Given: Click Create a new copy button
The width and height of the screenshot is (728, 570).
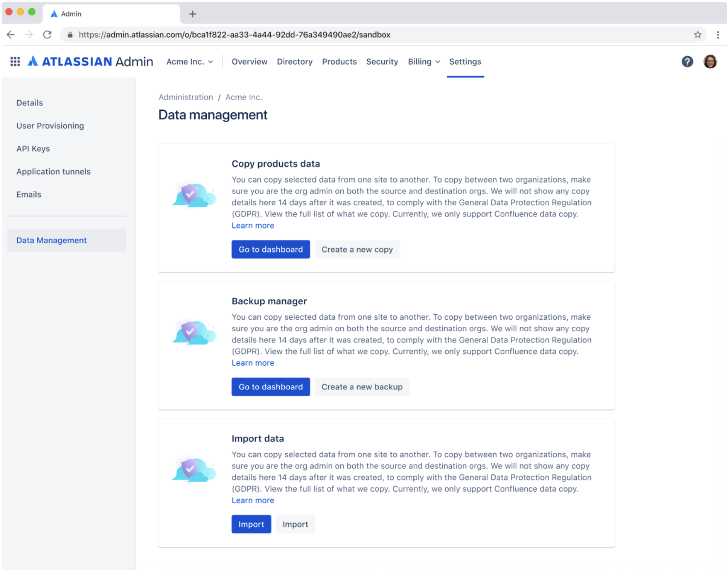Looking at the screenshot, I should click(356, 249).
